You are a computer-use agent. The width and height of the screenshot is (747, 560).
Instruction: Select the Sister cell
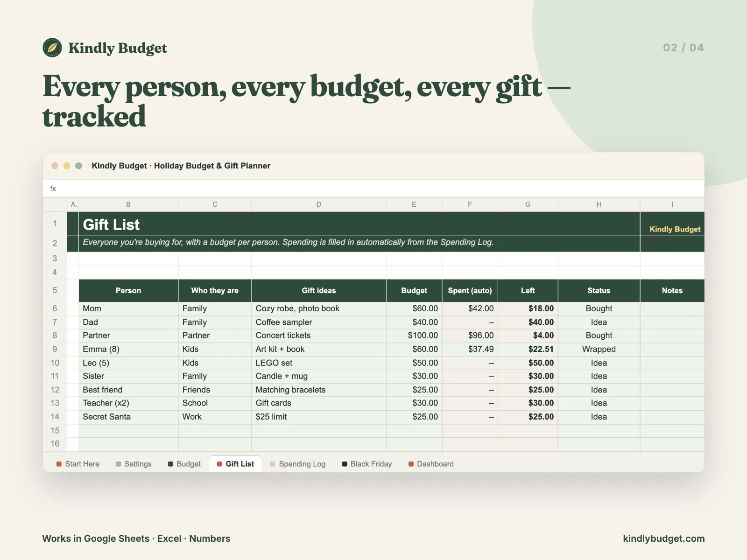pyautogui.click(x=128, y=376)
